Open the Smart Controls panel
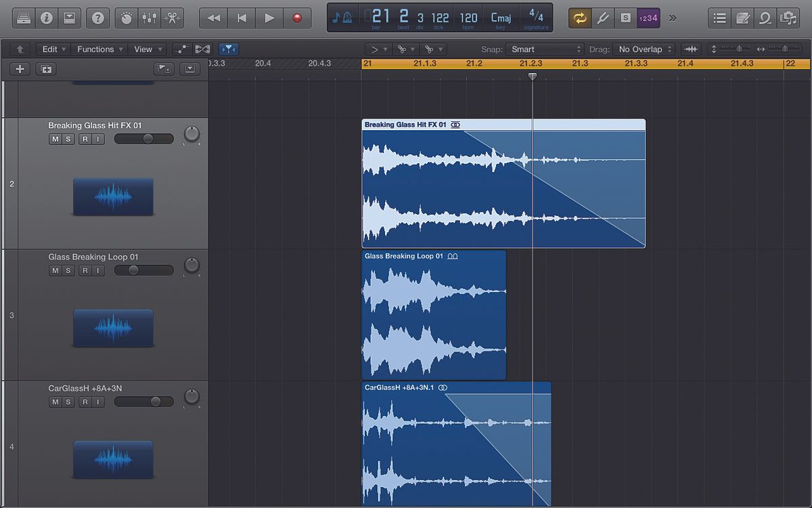812x508 pixels. point(125,17)
